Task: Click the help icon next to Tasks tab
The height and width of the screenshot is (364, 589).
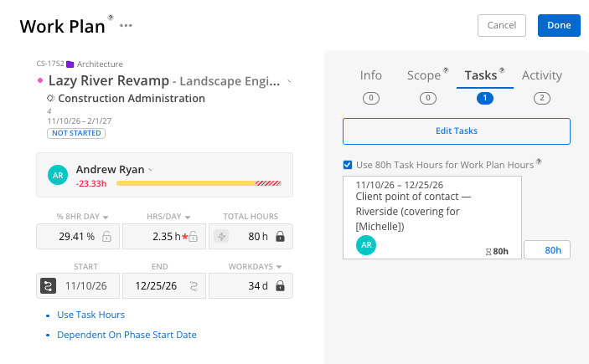Action: click(502, 70)
